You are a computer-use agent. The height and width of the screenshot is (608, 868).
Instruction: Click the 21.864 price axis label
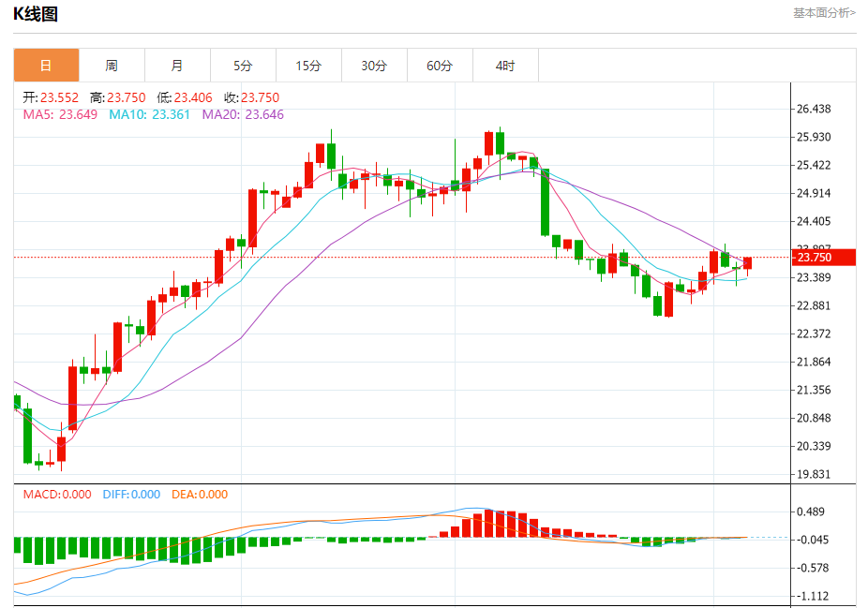click(814, 363)
